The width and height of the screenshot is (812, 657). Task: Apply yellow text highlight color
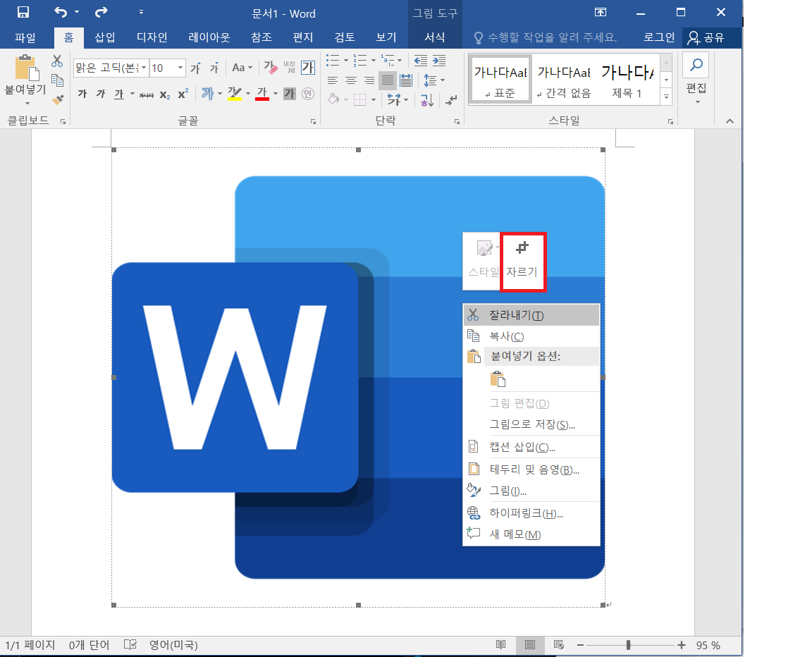(235, 94)
